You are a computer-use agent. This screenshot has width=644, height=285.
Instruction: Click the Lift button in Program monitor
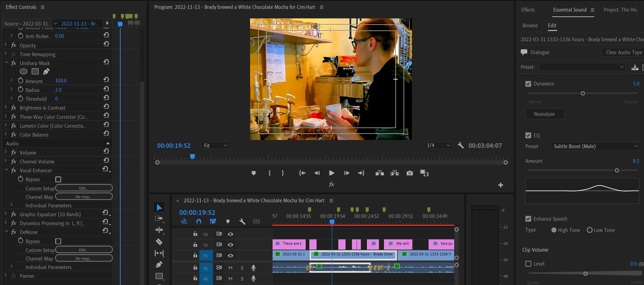click(380, 173)
